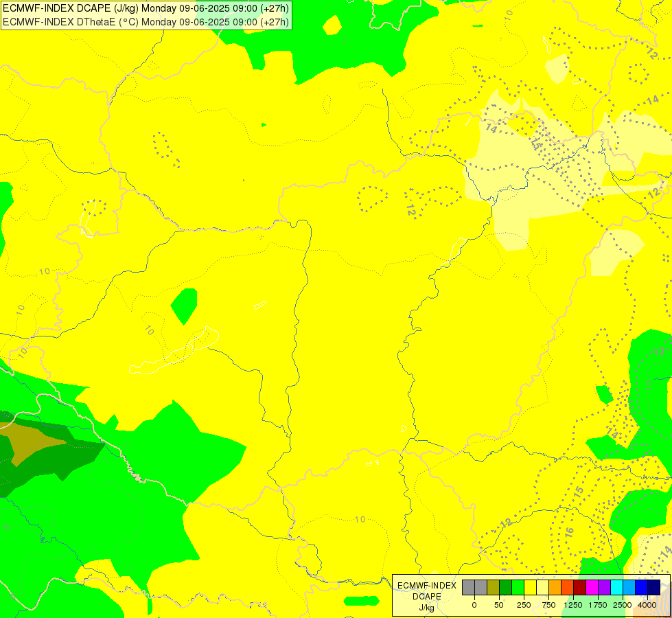Select the navy legend swatch
Screen dimensions: 672x618
[654, 587]
